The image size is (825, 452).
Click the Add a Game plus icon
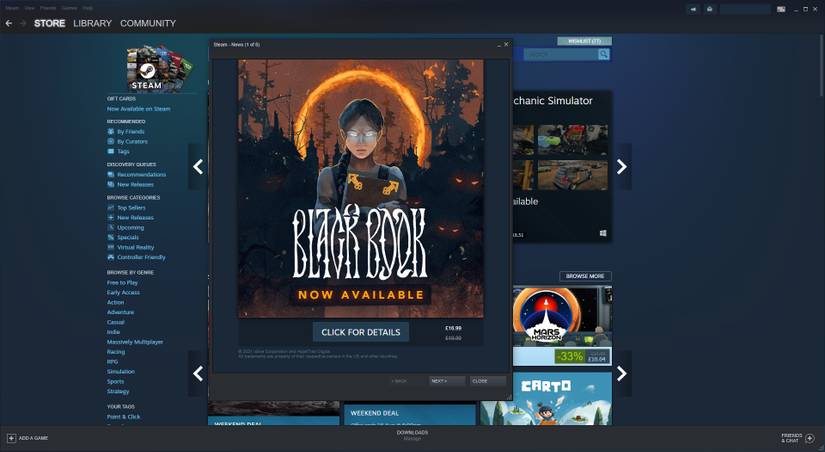click(12, 438)
